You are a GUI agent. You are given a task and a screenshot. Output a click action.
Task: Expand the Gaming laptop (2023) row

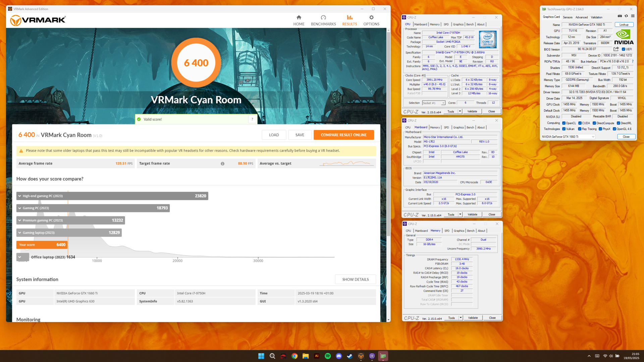(x=69, y=233)
